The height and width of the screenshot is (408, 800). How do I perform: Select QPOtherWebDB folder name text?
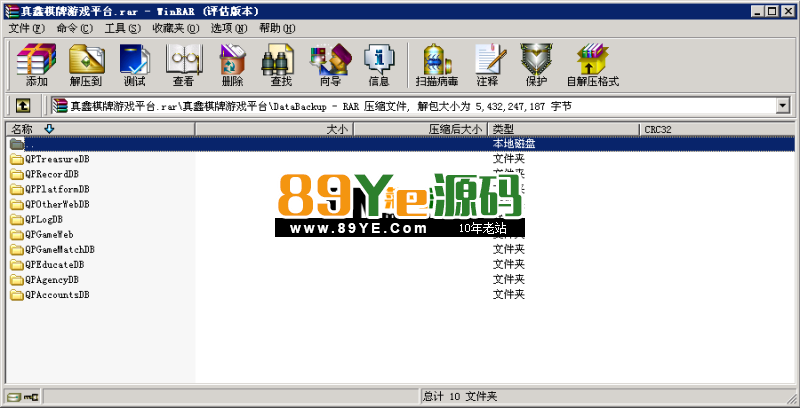tap(57, 204)
